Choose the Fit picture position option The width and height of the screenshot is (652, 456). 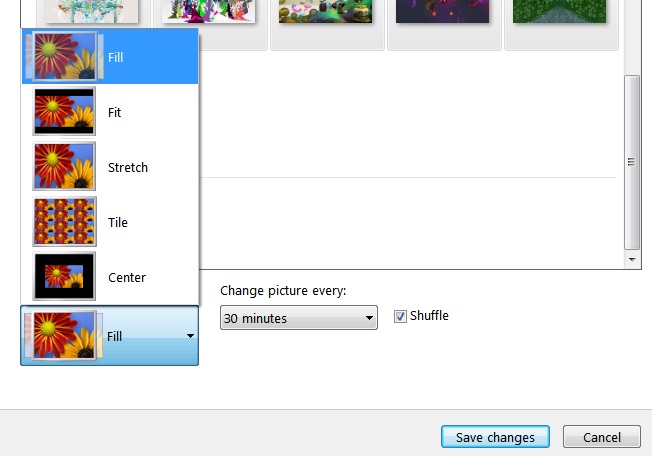(114, 113)
